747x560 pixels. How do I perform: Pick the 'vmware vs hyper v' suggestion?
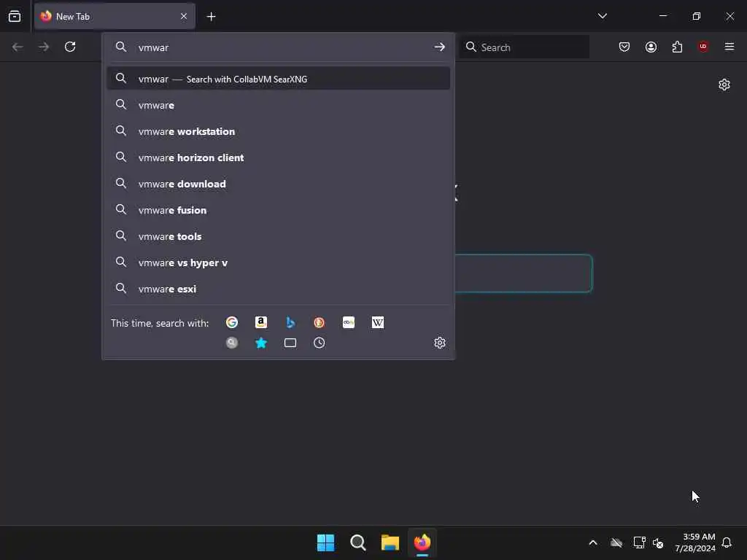point(278,262)
